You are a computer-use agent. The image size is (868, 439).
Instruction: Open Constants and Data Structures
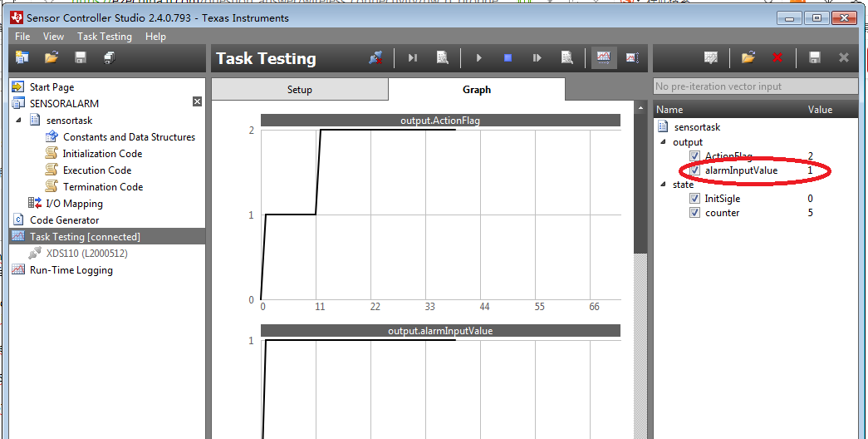tap(129, 137)
